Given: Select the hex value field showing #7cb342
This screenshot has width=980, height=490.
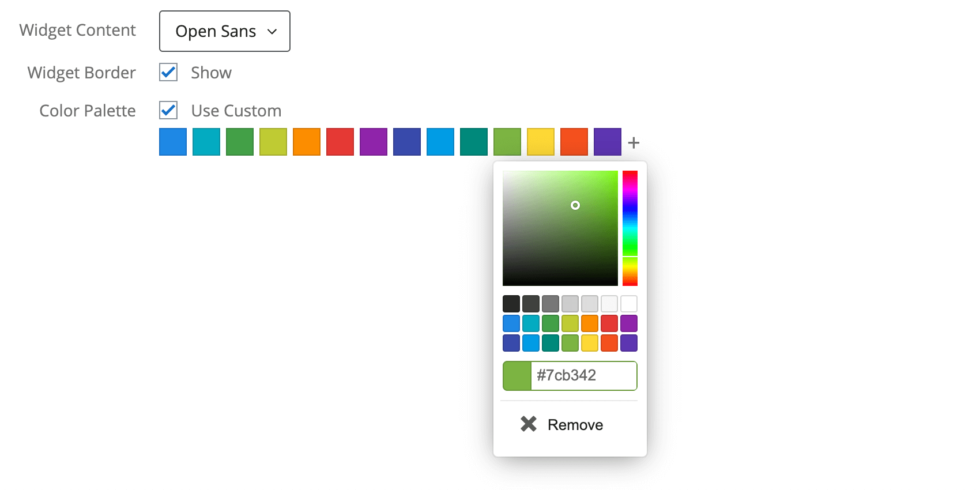Looking at the screenshot, I should [x=583, y=376].
